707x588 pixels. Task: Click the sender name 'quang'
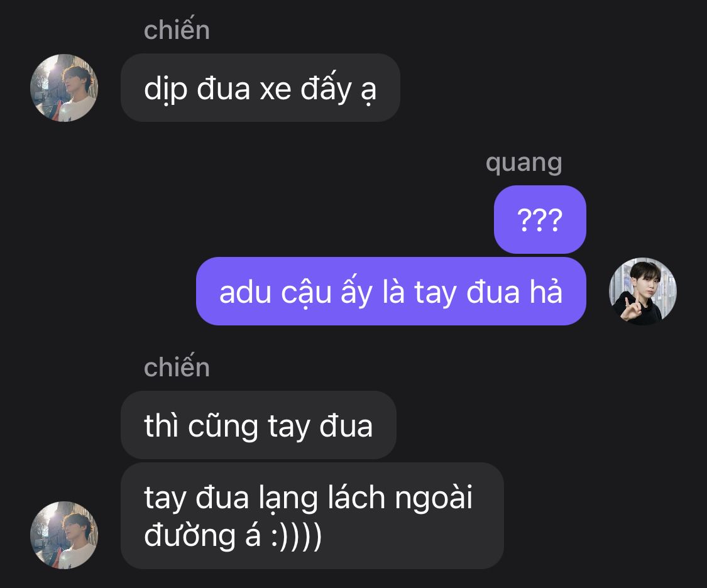coord(524,163)
